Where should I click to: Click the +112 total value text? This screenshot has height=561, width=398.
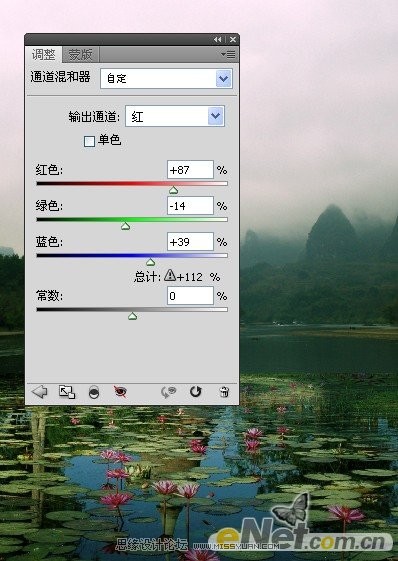coord(190,277)
